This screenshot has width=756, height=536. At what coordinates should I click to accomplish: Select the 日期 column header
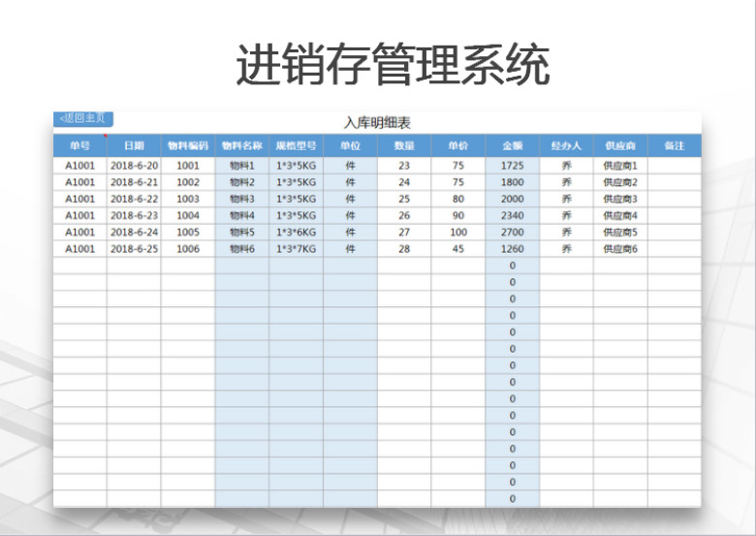pos(134,145)
